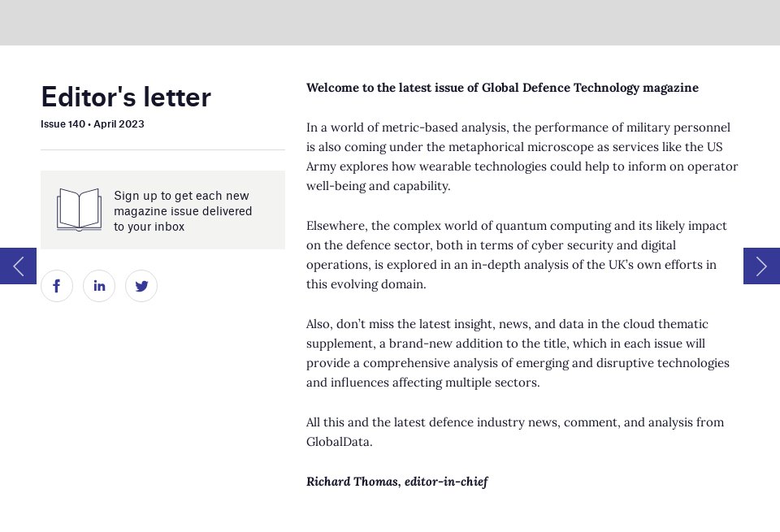Select the Editor's letter heading

[x=125, y=97]
